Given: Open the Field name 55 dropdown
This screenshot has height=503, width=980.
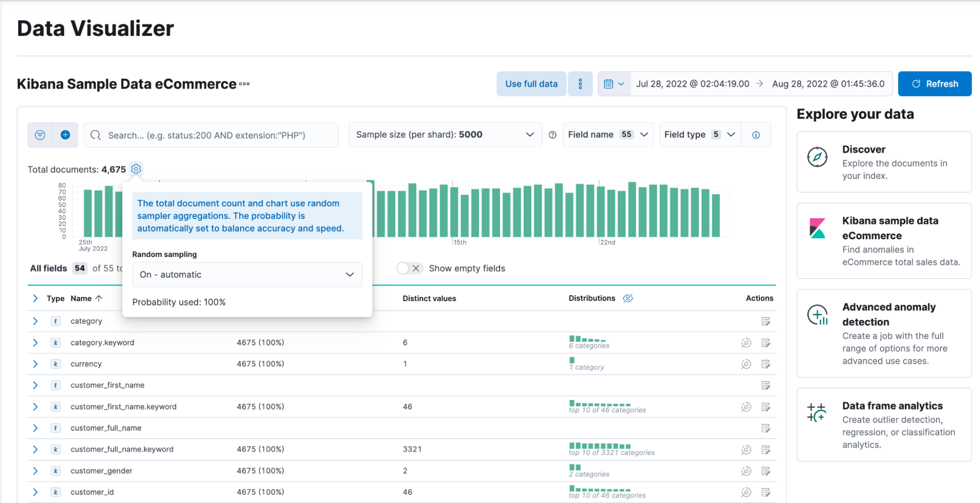Looking at the screenshot, I should (608, 134).
